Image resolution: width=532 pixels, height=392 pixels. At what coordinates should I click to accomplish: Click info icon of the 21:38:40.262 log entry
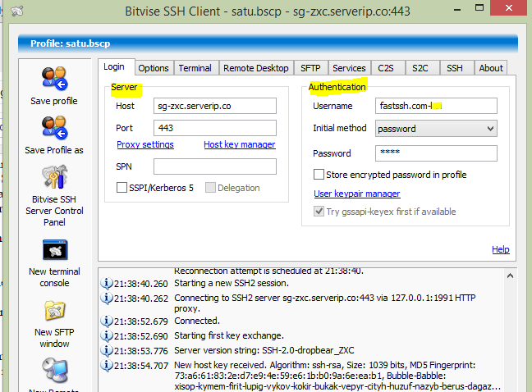pyautogui.click(x=107, y=298)
